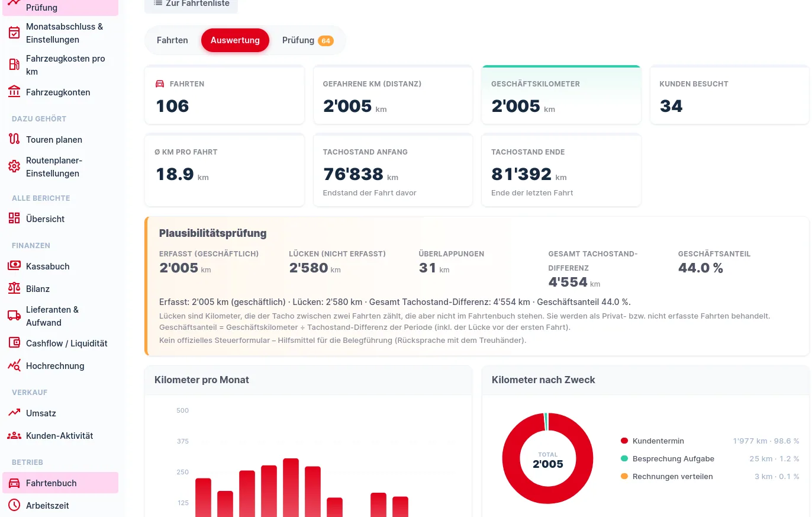
Task: Click the wallet icon for Cashflow / Liquidität
Action: coord(14,343)
